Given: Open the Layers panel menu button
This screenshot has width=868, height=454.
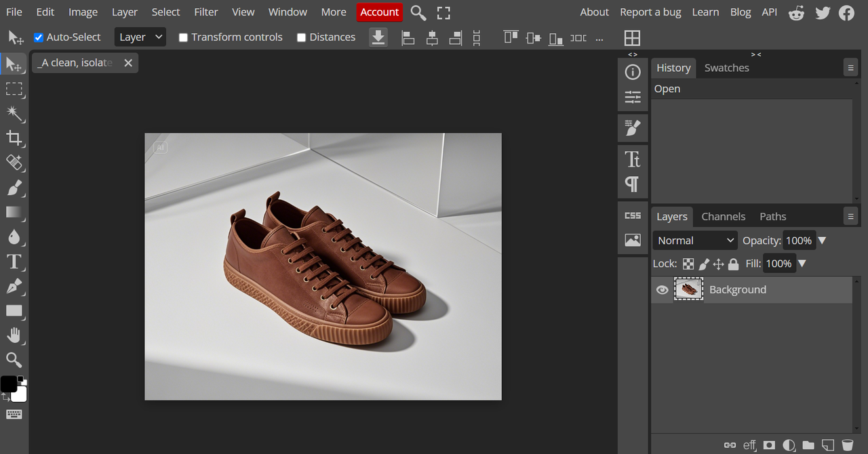Looking at the screenshot, I should [850, 217].
